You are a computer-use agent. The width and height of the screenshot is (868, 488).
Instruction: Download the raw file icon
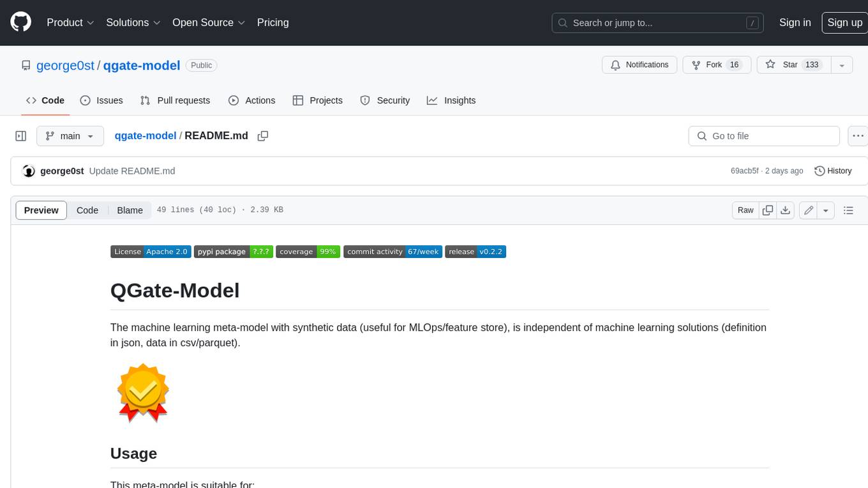[786, 210]
